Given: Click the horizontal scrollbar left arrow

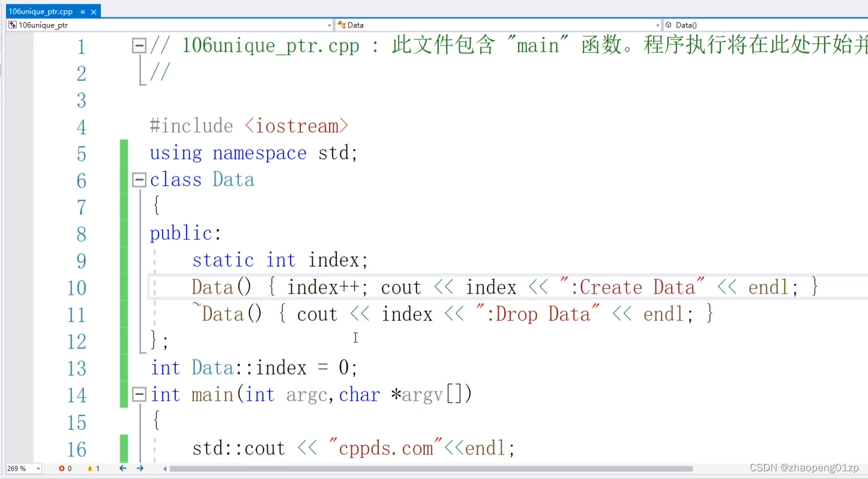Looking at the screenshot, I should [x=165, y=468].
